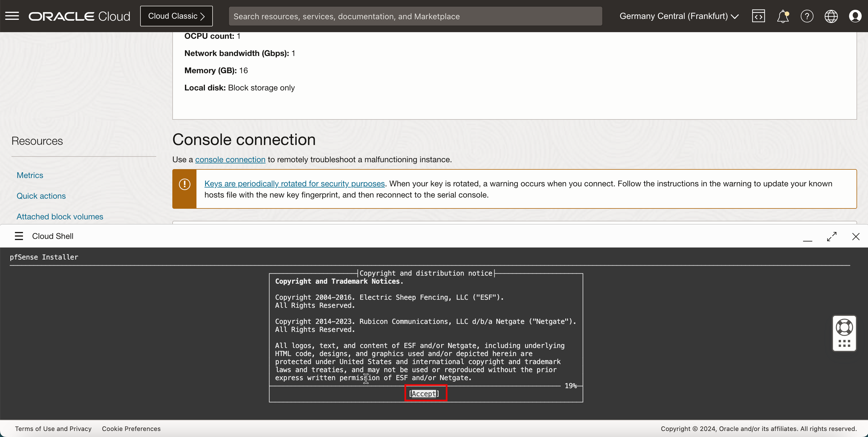The height and width of the screenshot is (437, 868).
Task: Click the Cloud Shell expand to fullscreen icon
Action: coord(831,236)
